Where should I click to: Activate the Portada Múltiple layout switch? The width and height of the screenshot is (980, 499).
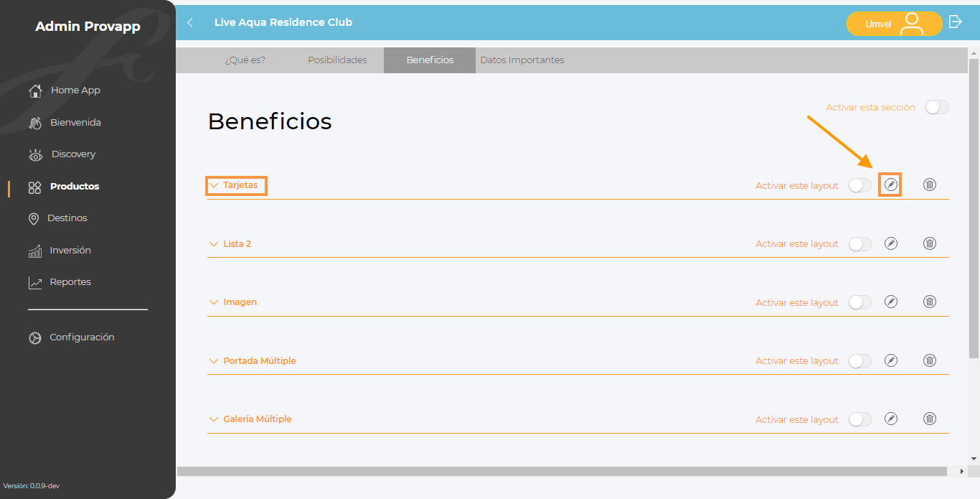[859, 361]
